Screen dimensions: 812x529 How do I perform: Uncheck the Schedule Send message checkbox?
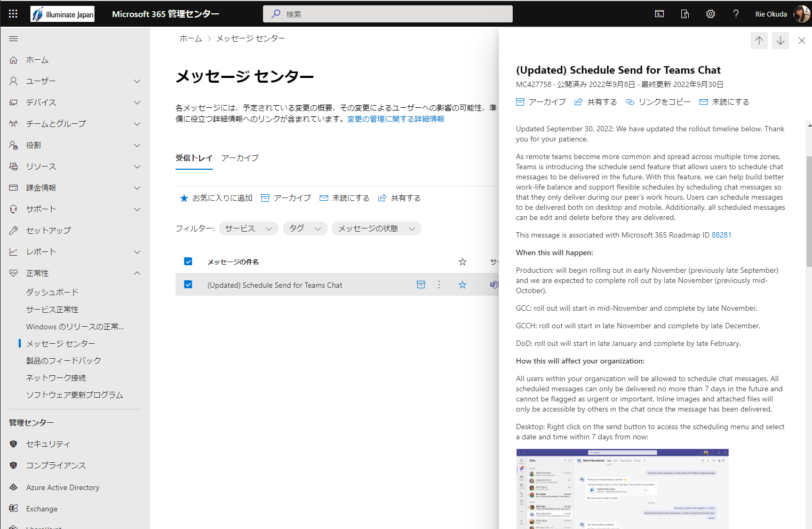point(188,285)
